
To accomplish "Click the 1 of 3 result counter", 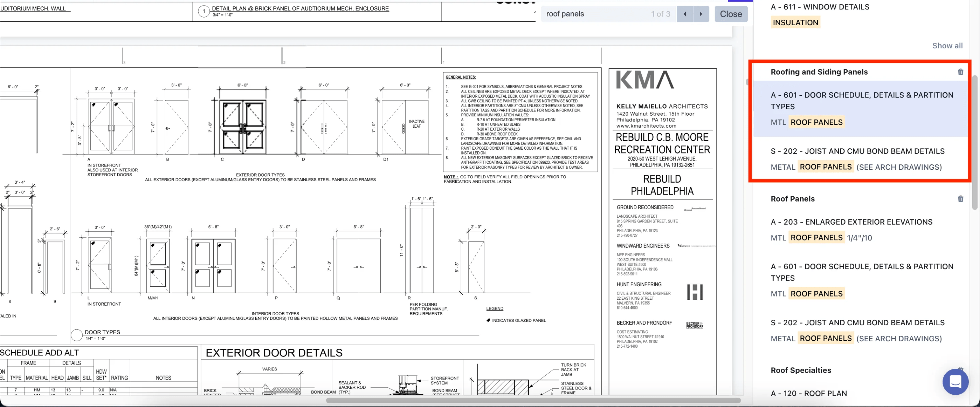I will (660, 14).
